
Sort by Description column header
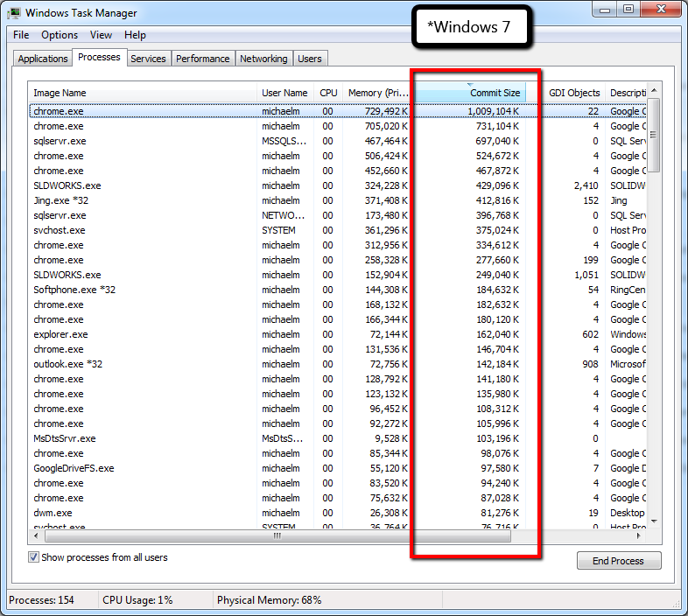pos(626,93)
